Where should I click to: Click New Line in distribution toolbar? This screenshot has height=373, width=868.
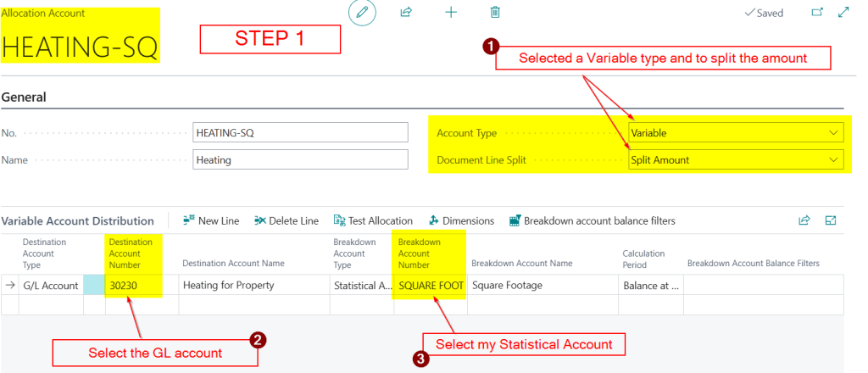pyautogui.click(x=211, y=220)
